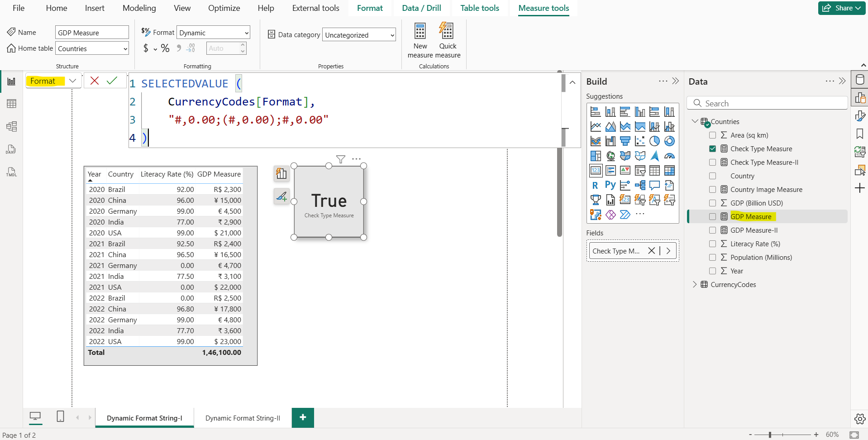868x440 pixels.
Task: Open Table view from the left sidebar
Action: [12, 104]
